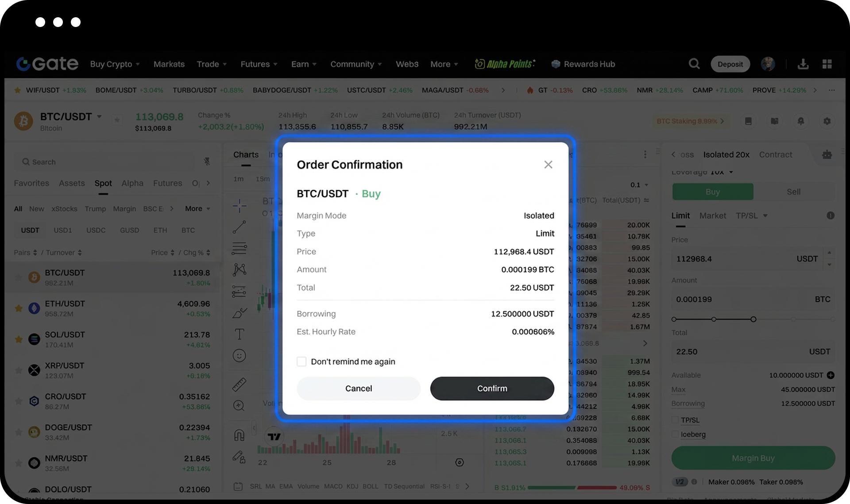Click the price alert bell icon
This screenshot has height=504, width=850.
pyautogui.click(x=800, y=121)
